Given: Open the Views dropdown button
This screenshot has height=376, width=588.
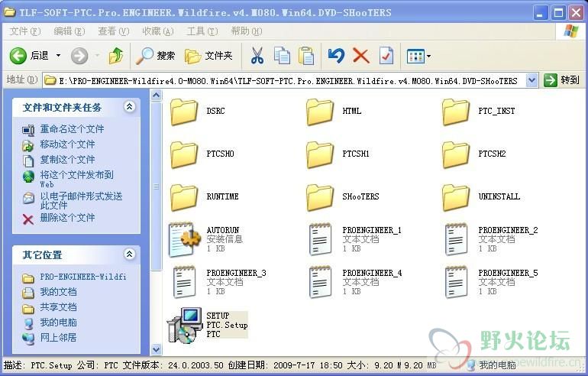Looking at the screenshot, I should click(418, 57).
